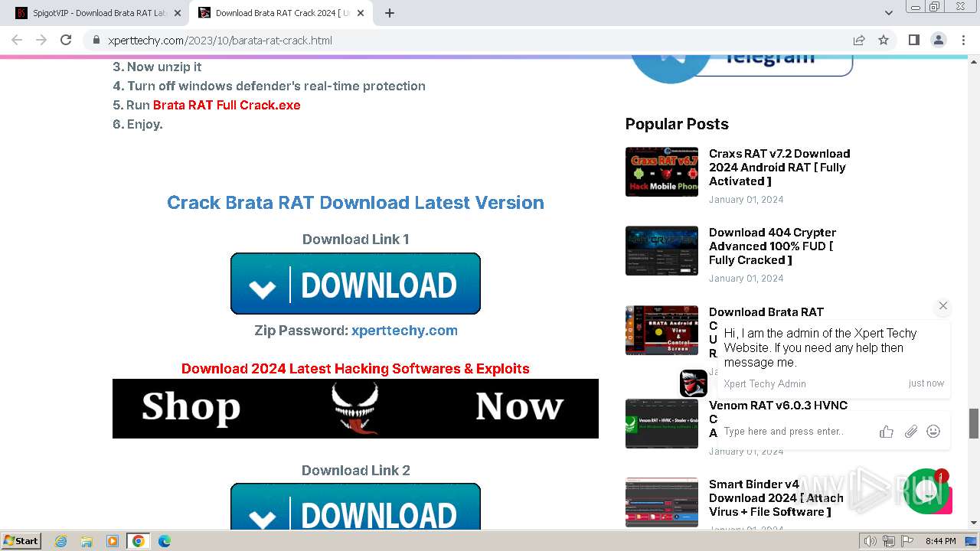Open Venom RAT v6.0.3 HVNC post
The height and width of the screenshot is (551, 980).
point(778,405)
